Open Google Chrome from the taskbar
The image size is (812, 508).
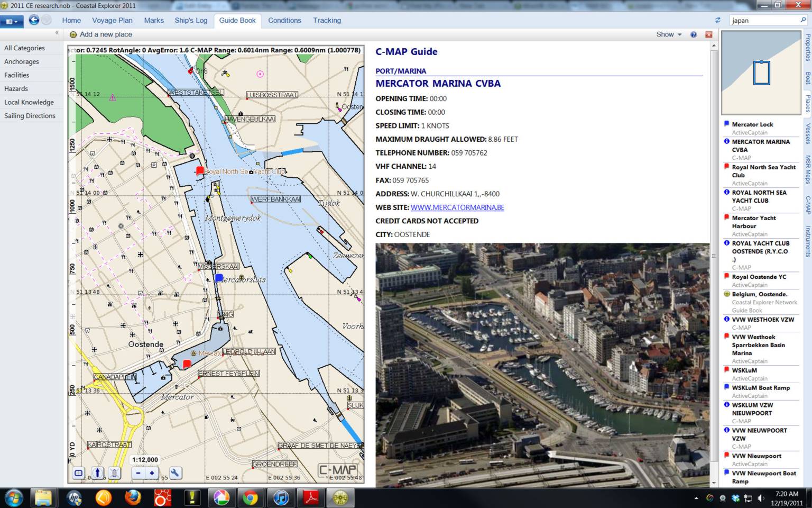coord(251,497)
